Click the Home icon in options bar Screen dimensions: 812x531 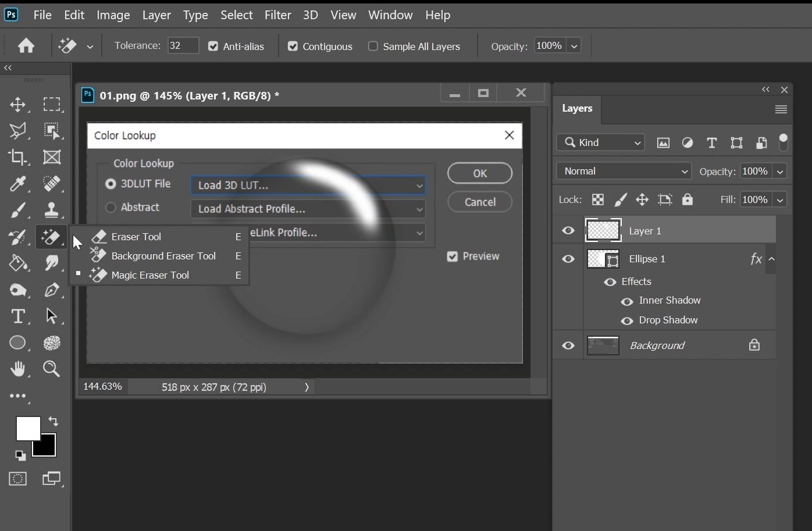[x=26, y=46]
